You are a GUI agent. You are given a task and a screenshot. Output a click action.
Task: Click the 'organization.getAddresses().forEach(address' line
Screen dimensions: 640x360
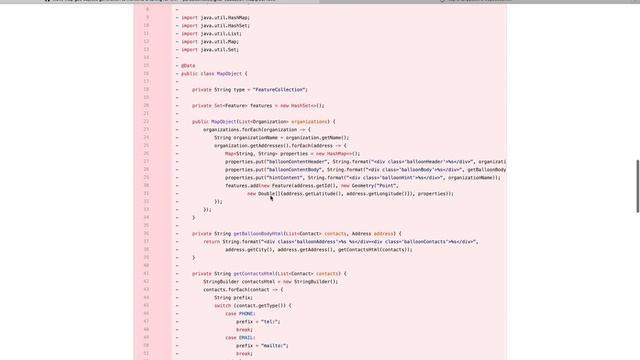[x=280, y=146]
